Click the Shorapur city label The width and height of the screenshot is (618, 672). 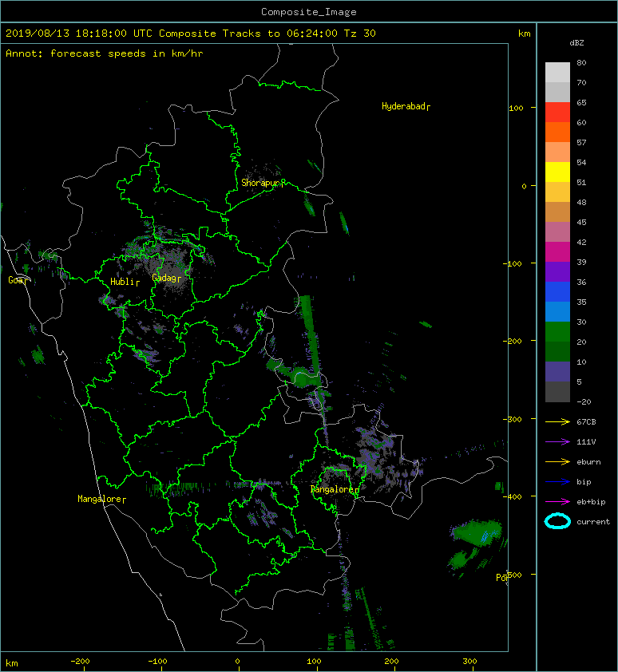click(x=260, y=183)
